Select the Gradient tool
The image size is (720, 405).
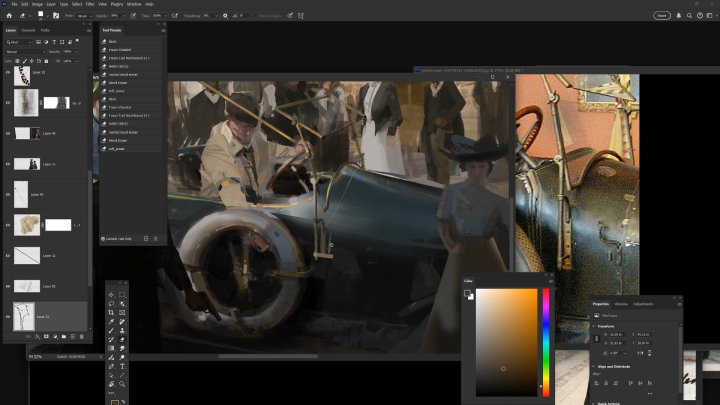[111, 349]
